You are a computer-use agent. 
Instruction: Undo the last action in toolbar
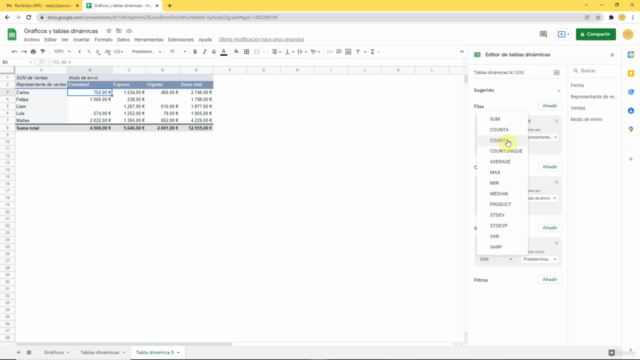point(15,52)
